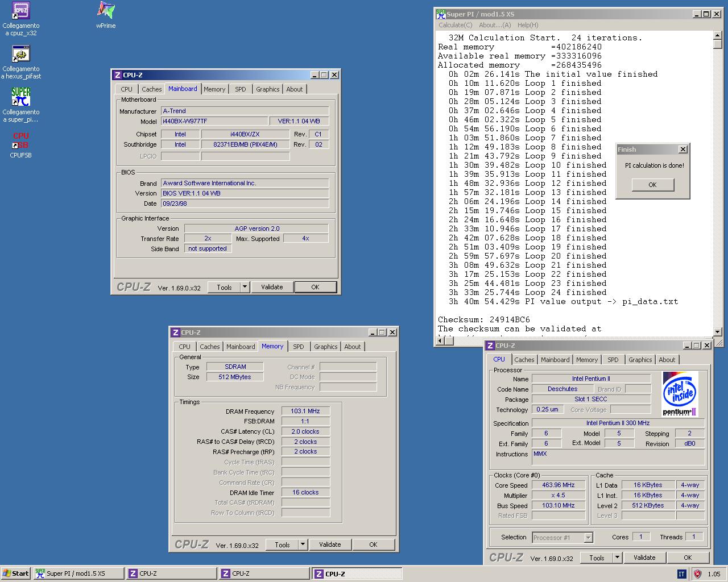Open SPD tab in Memory window

click(299, 347)
